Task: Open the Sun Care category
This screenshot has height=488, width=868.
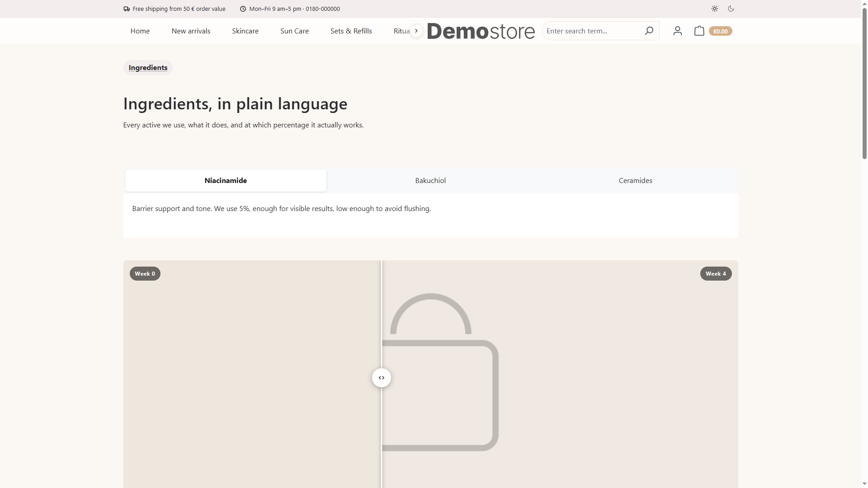Action: (x=294, y=31)
